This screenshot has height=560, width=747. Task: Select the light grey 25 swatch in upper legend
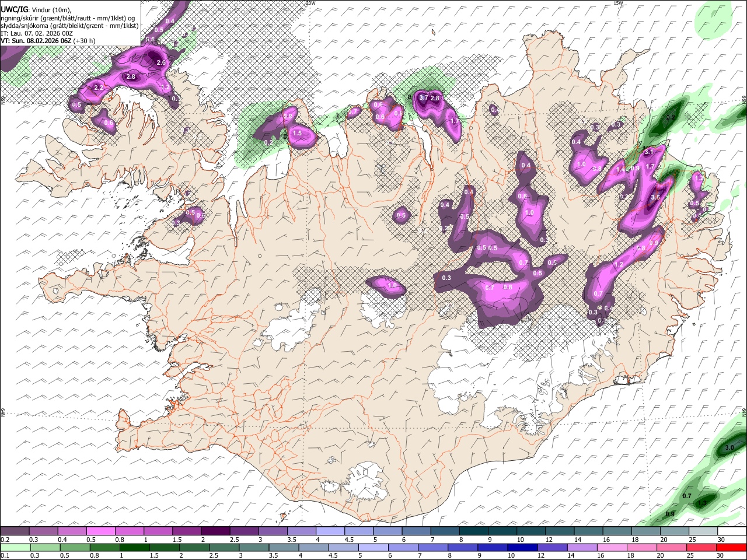pos(703,531)
